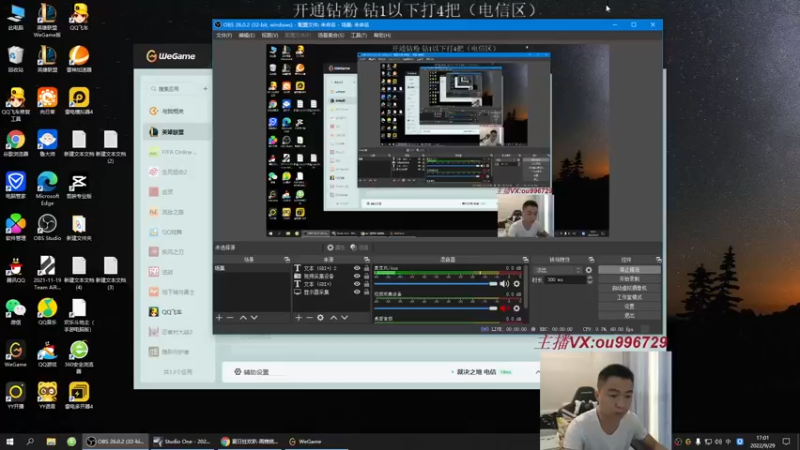Select the 显示器采集 source row
The width and height of the screenshot is (800, 450).
click(331, 292)
